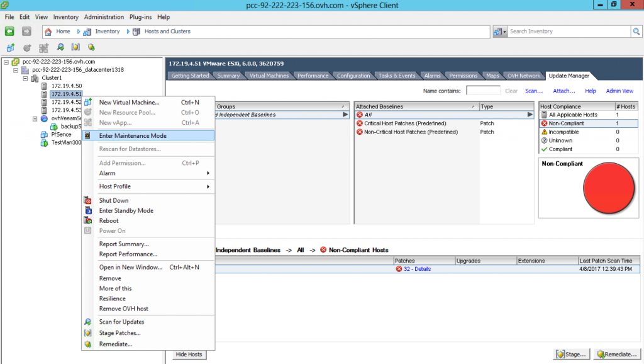Image resolution: width=644 pixels, height=364 pixels.
Task: Click the Search Inventory field
Action: click(569, 31)
